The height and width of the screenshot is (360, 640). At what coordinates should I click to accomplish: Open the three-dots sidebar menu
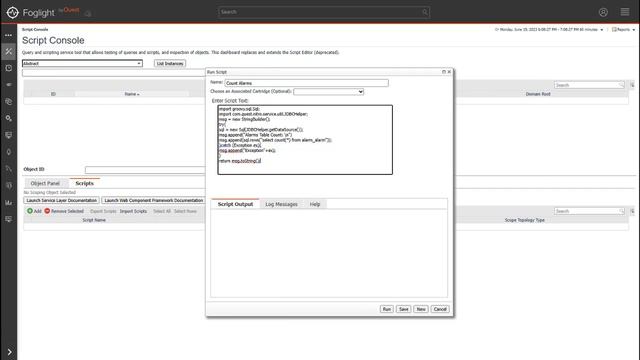point(9,35)
